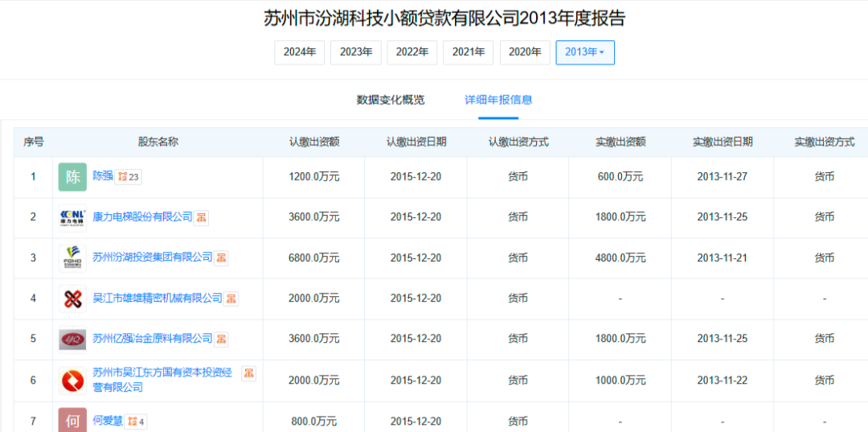Expand the 2013年 year dropdown

click(585, 52)
